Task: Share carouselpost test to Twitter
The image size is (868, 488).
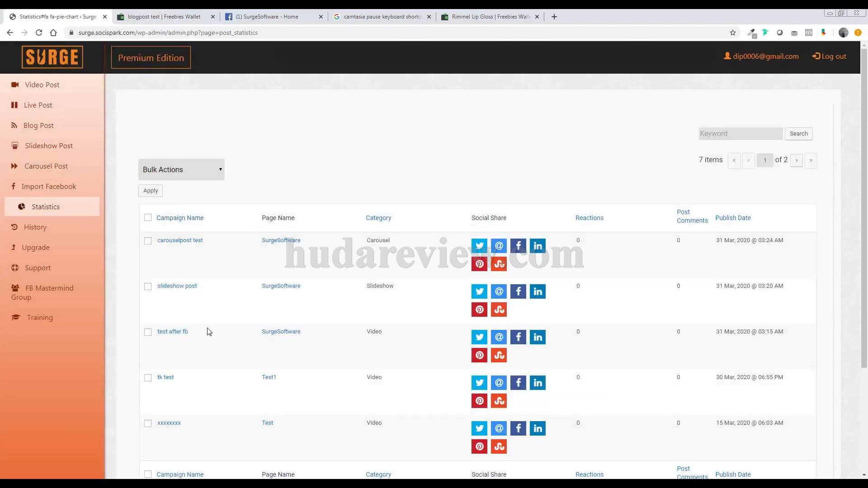Action: point(479,245)
